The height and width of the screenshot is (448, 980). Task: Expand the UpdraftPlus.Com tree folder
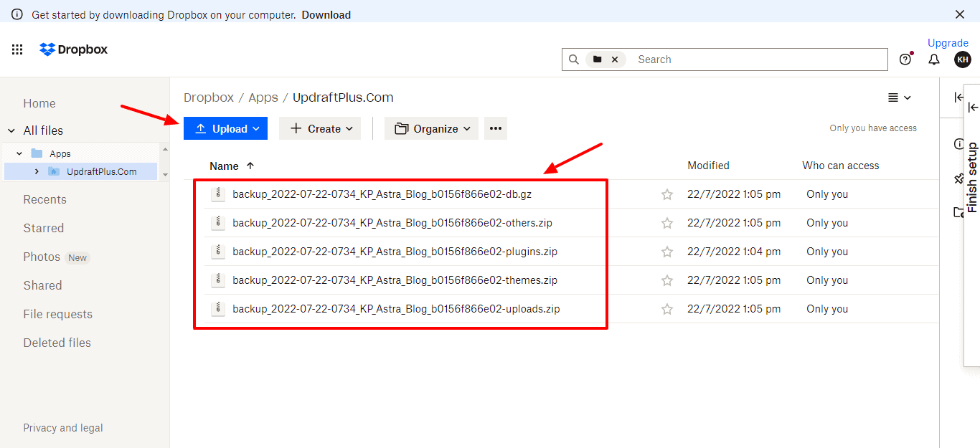click(37, 171)
